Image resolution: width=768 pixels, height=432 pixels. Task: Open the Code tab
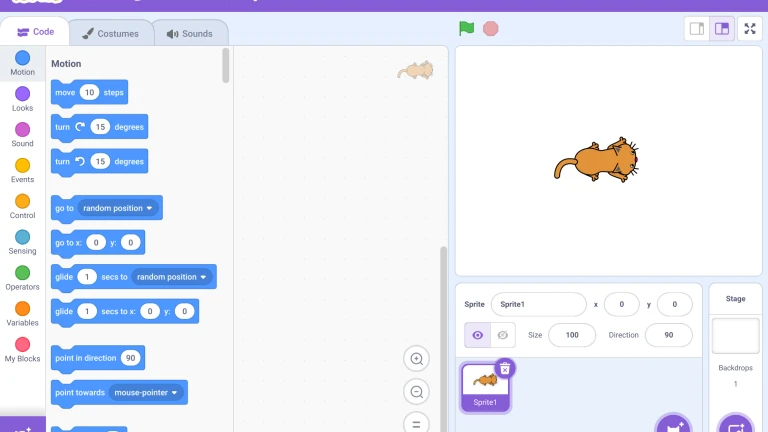[x=35, y=32]
